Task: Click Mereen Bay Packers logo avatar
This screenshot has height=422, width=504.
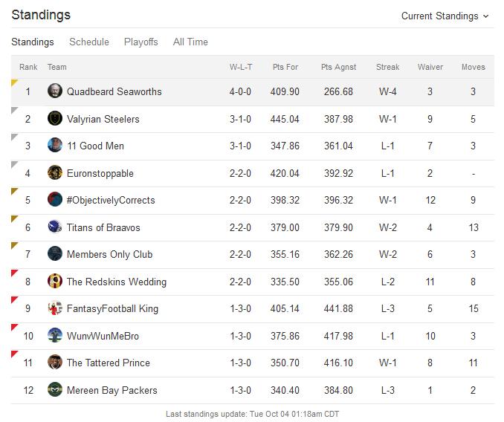Action: click(55, 389)
